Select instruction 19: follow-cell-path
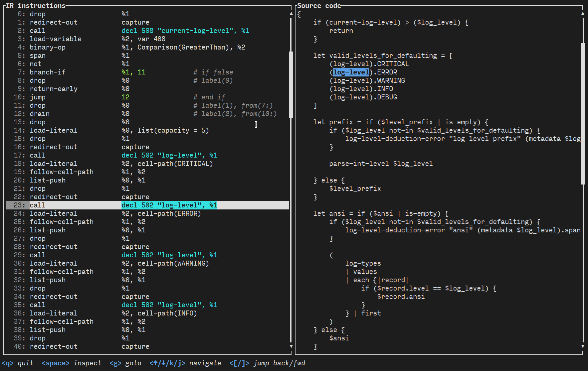 147,172
